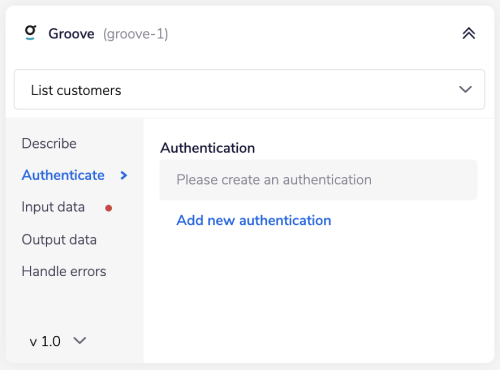
Task: Click the Groove logo icon
Action: click(x=30, y=33)
